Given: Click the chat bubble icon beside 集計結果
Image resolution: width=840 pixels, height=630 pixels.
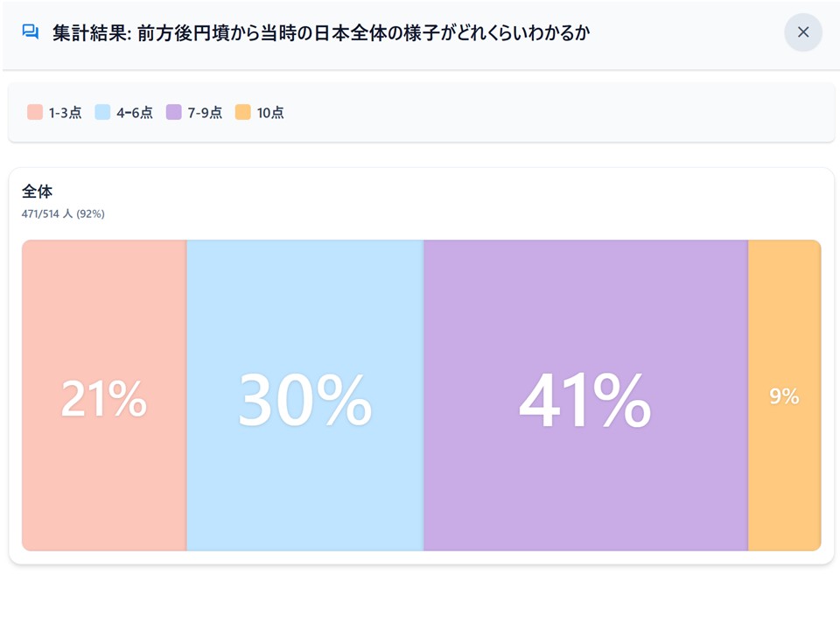Looking at the screenshot, I should coord(31,32).
